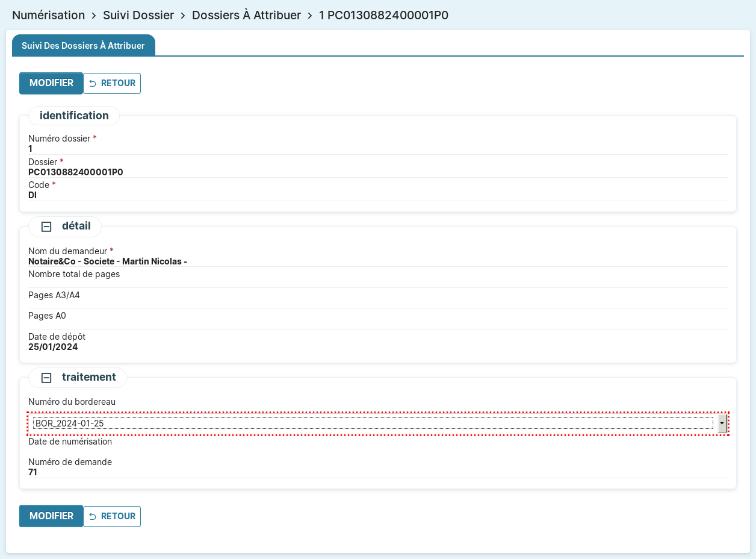This screenshot has height=559, width=756.
Task: Click chevron separator after Dossiers À Attribuer
Action: [310, 16]
